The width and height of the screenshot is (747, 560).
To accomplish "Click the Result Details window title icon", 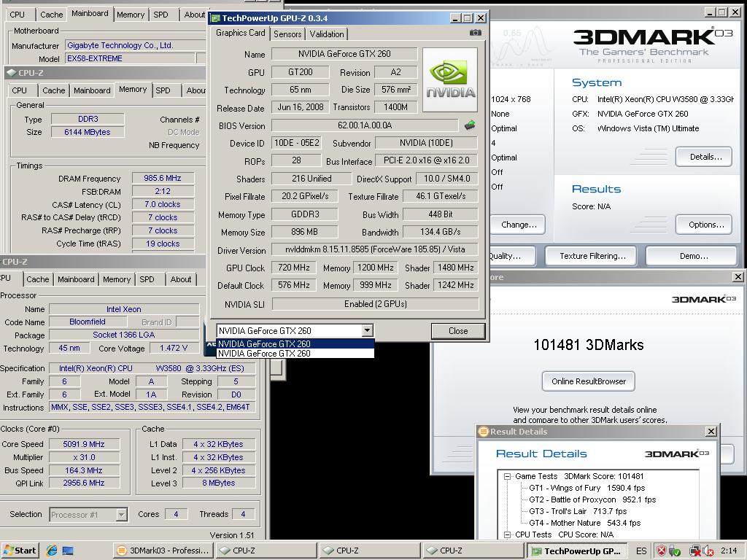I will click(x=484, y=432).
